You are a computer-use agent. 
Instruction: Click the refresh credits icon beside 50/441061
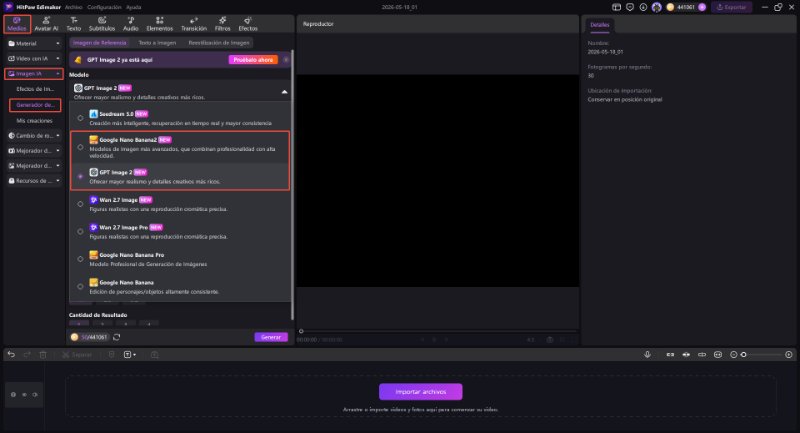click(x=117, y=337)
